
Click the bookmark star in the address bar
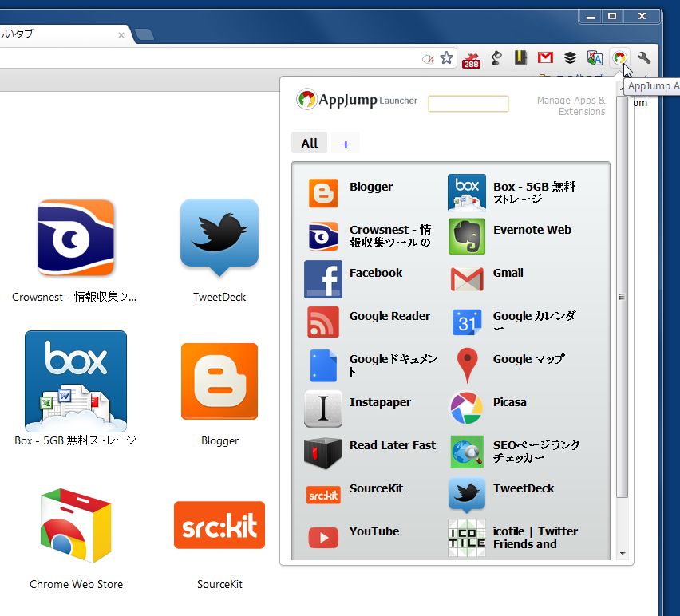point(446,57)
